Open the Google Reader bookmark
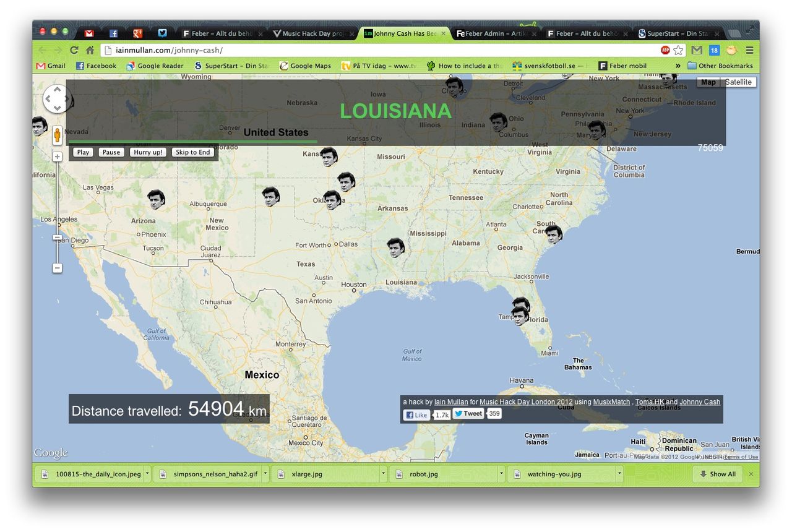This screenshot has width=792, height=532. click(155, 66)
